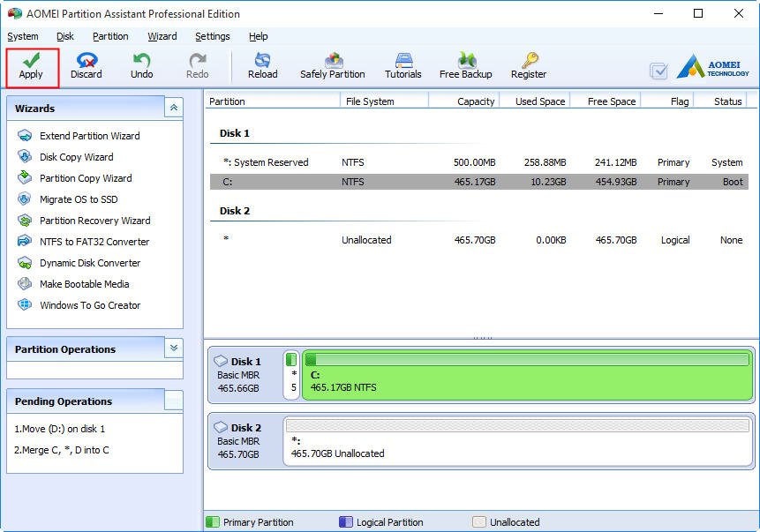This screenshot has width=760, height=532.
Task: Launch Migrate OS to SSD wizard
Action: (x=78, y=199)
